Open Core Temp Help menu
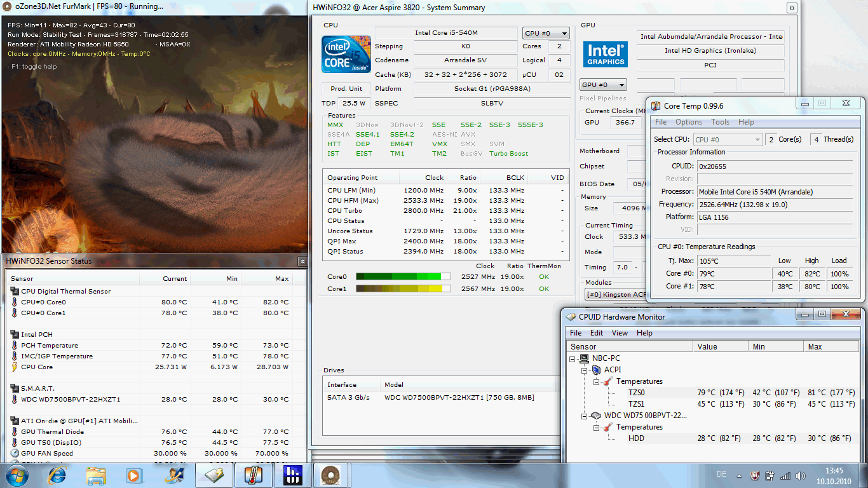The image size is (868, 488). click(x=746, y=122)
